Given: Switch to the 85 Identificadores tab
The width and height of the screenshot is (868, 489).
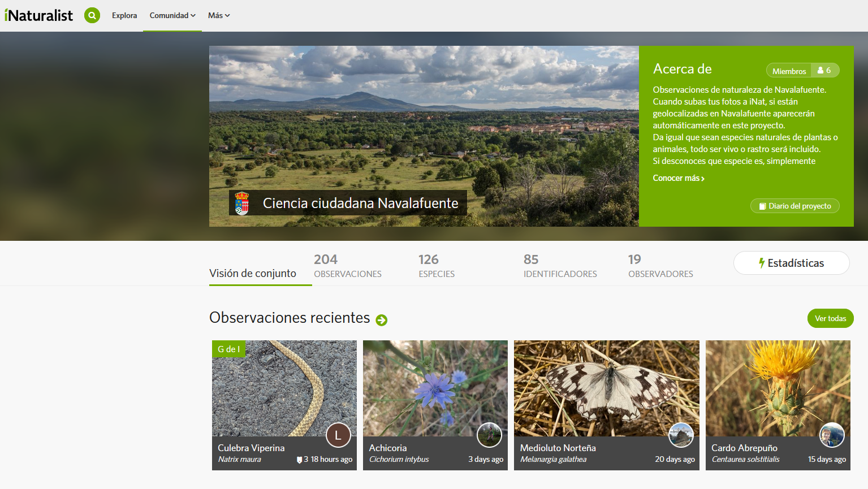Looking at the screenshot, I should tap(560, 266).
